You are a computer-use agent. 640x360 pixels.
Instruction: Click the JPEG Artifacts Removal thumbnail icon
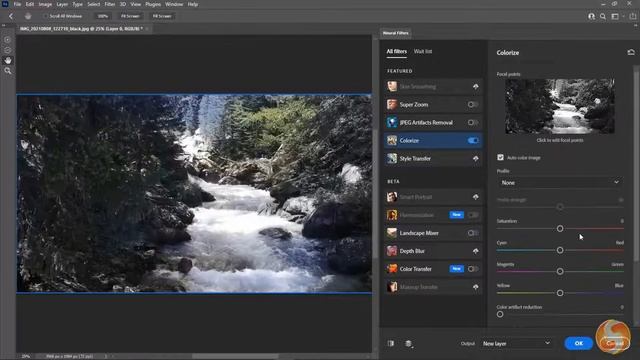point(392,122)
